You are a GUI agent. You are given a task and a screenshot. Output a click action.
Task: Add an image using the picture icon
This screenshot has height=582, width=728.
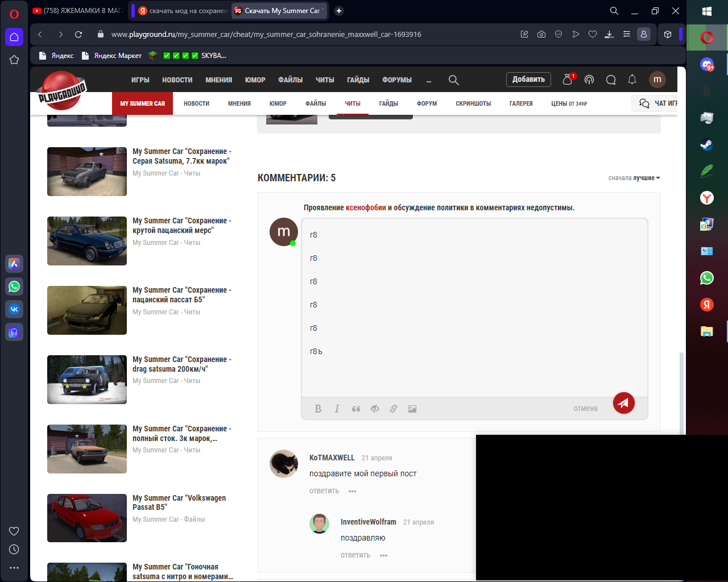412,409
